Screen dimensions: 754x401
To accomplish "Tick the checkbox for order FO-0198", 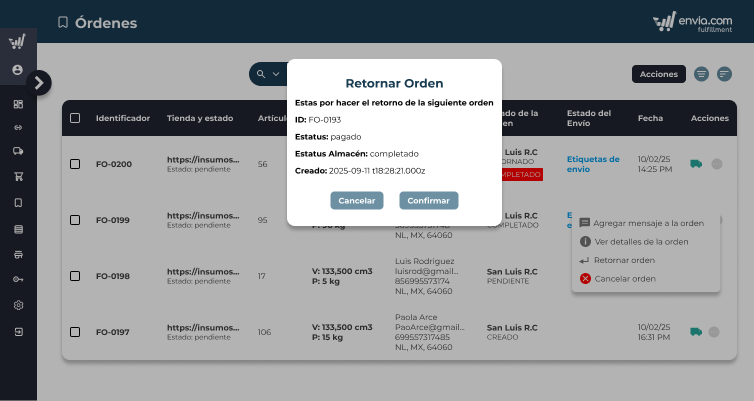I will (75, 276).
